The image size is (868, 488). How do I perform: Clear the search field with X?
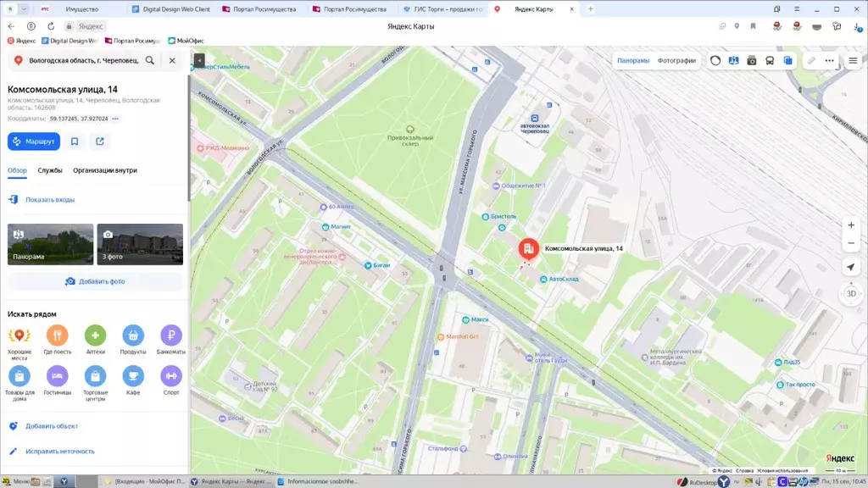tap(172, 60)
